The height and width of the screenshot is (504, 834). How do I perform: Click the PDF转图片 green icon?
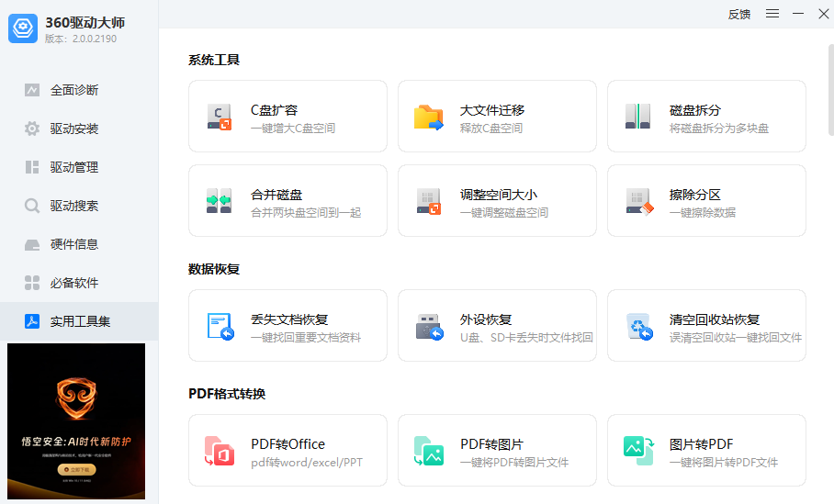pyautogui.click(x=429, y=451)
